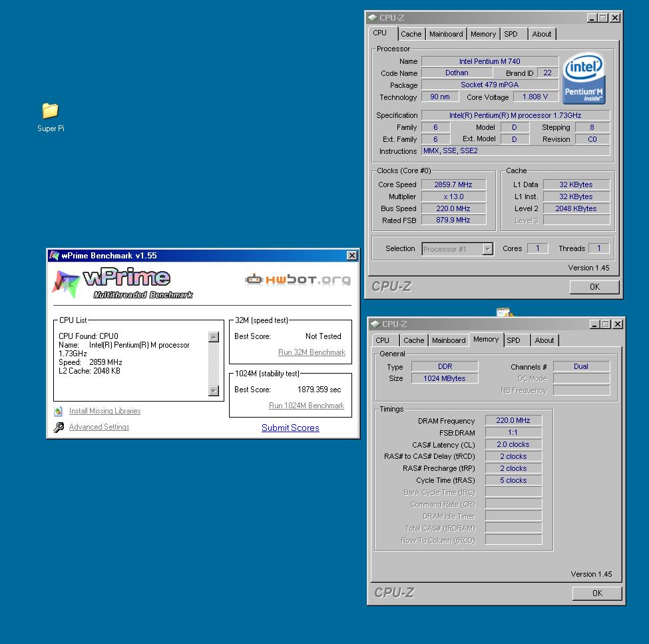Viewport: 649px width, 644px height.
Task: Click Run 1024M Benchmark link
Action: click(306, 406)
